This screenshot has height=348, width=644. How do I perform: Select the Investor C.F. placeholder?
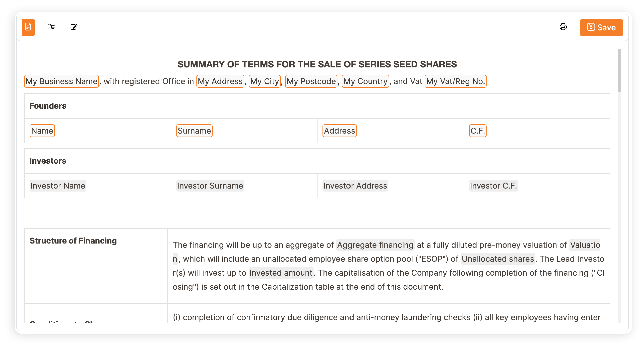point(493,186)
